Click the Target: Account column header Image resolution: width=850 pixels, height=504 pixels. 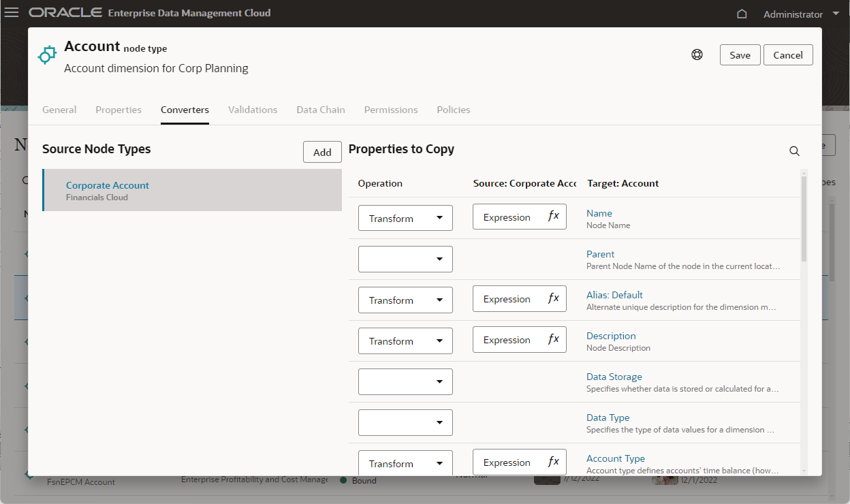click(x=623, y=183)
